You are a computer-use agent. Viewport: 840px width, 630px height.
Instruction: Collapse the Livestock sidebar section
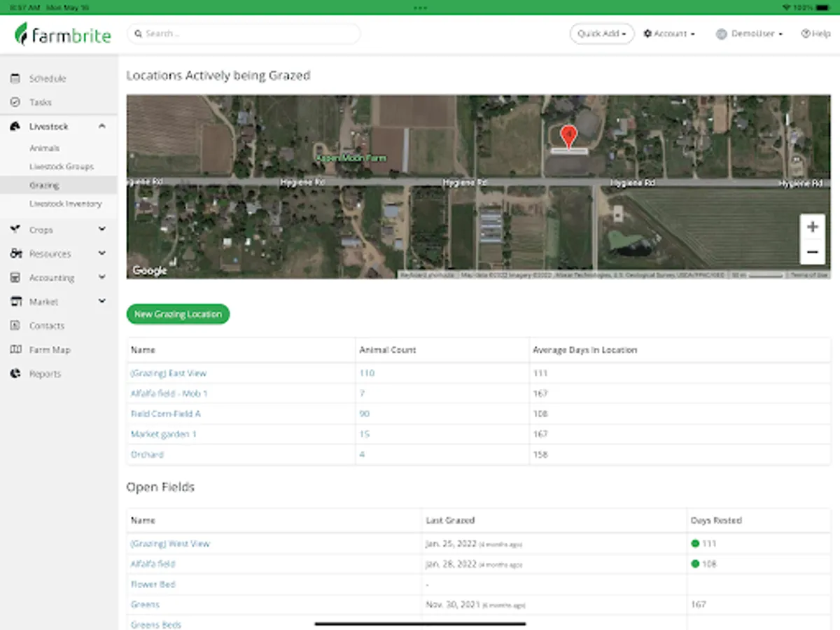pyautogui.click(x=102, y=127)
